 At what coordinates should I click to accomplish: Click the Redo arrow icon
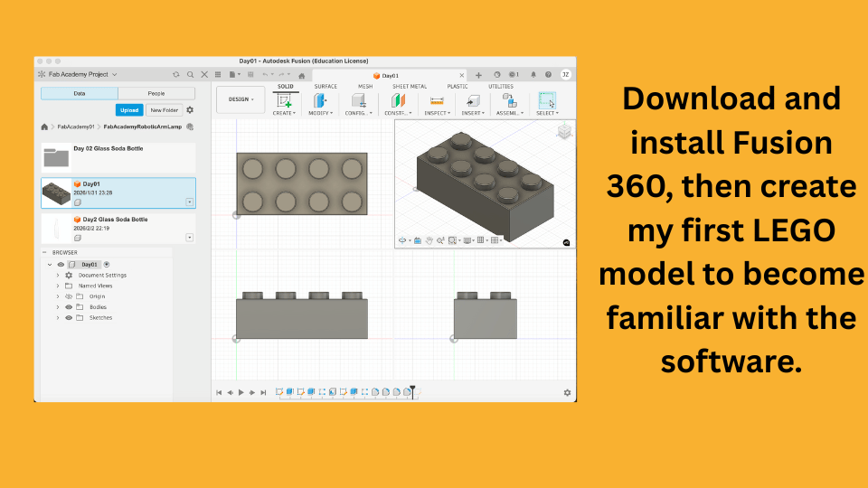[282, 74]
